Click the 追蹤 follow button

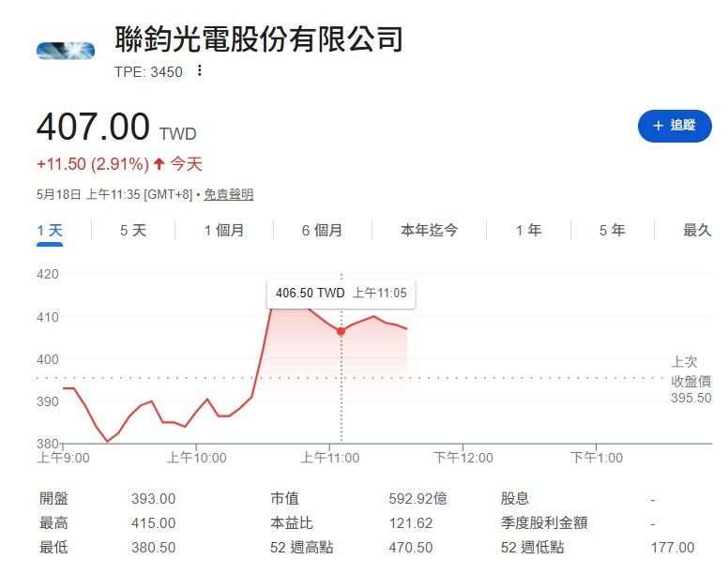(x=675, y=126)
